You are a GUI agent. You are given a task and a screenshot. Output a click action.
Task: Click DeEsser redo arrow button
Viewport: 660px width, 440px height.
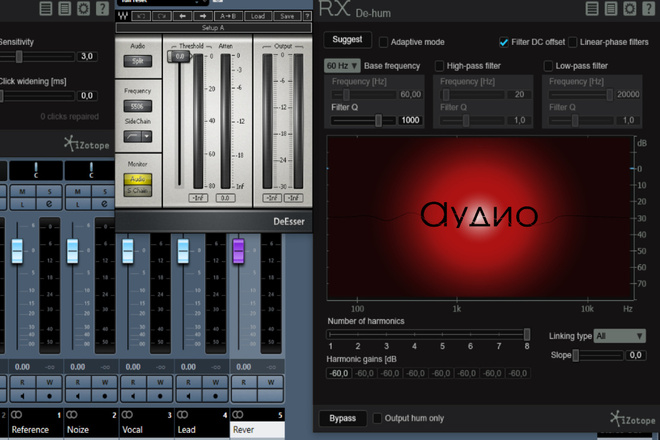[162, 16]
